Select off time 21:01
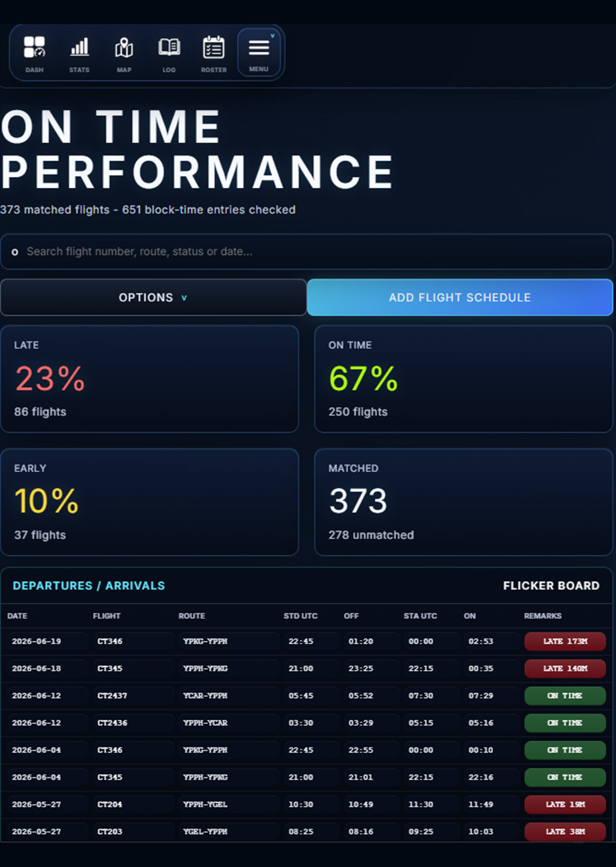 coord(371,778)
